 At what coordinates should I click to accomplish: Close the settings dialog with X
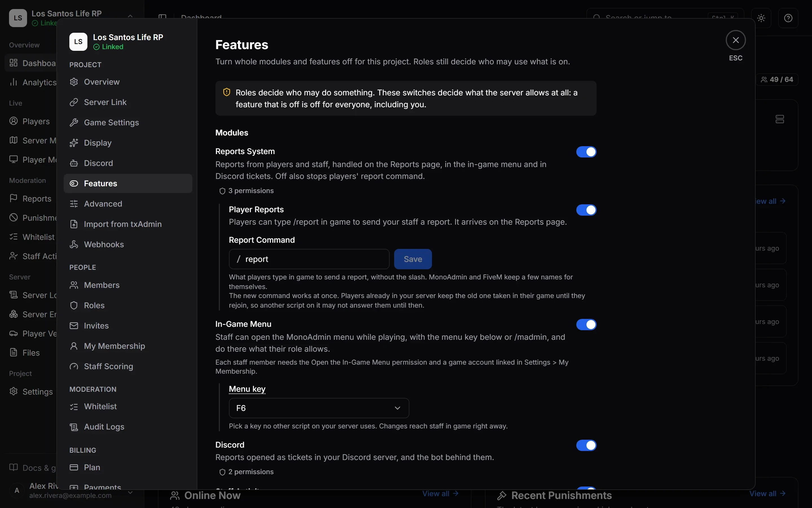coord(736,40)
